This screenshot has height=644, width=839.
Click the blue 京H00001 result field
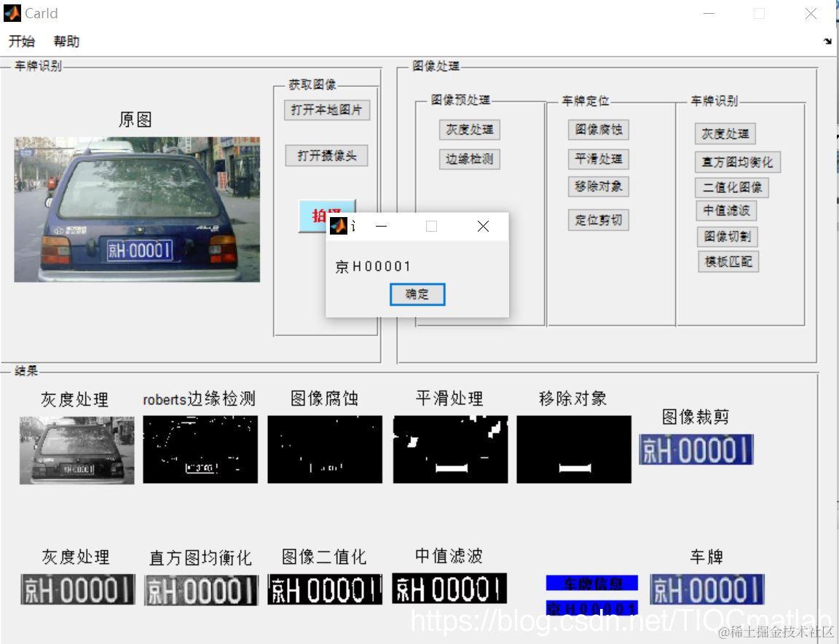(592, 608)
